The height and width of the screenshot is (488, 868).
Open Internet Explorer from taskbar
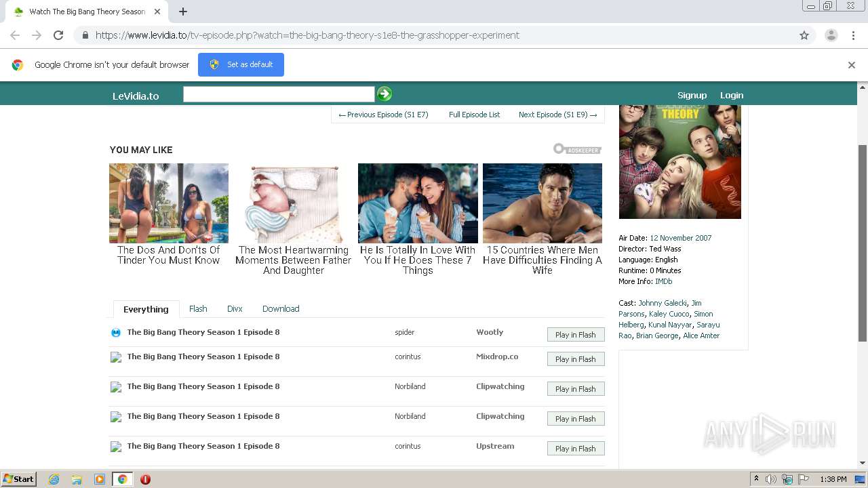point(54,479)
